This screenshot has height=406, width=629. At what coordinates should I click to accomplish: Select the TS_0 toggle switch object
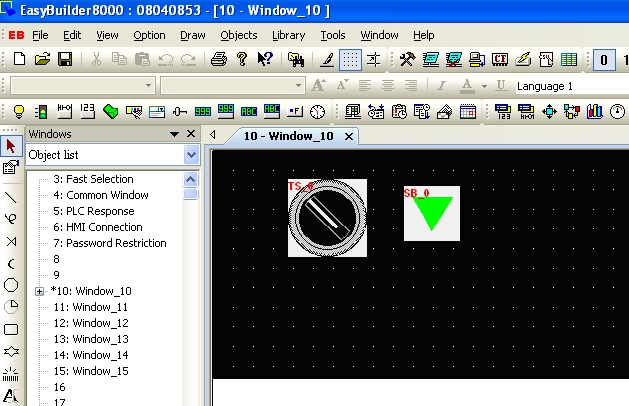pos(327,218)
